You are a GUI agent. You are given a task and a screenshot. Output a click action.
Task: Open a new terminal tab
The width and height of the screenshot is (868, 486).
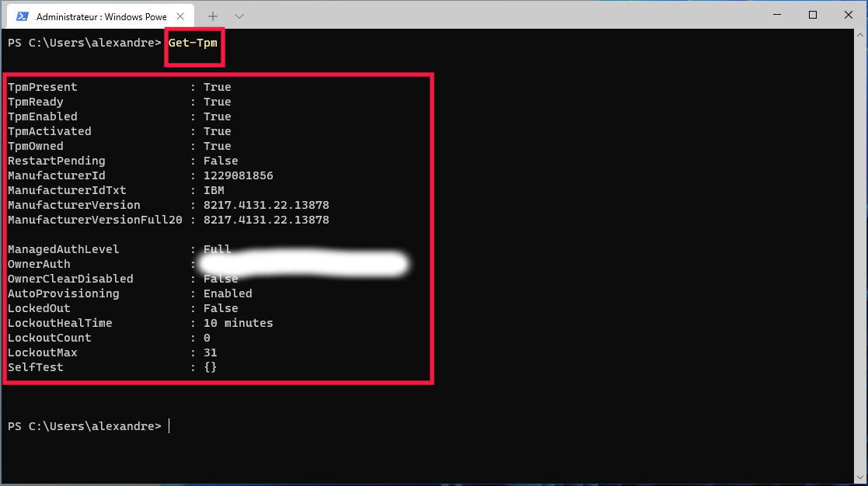[x=213, y=16]
